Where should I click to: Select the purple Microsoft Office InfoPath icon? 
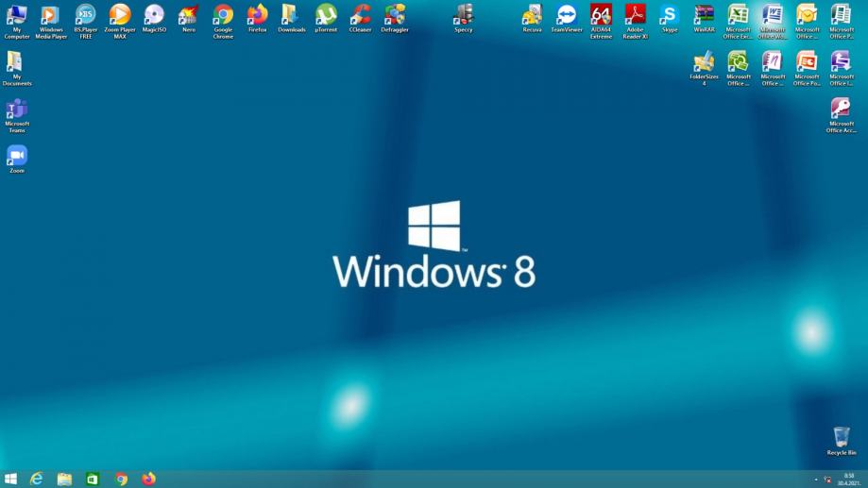(842, 69)
